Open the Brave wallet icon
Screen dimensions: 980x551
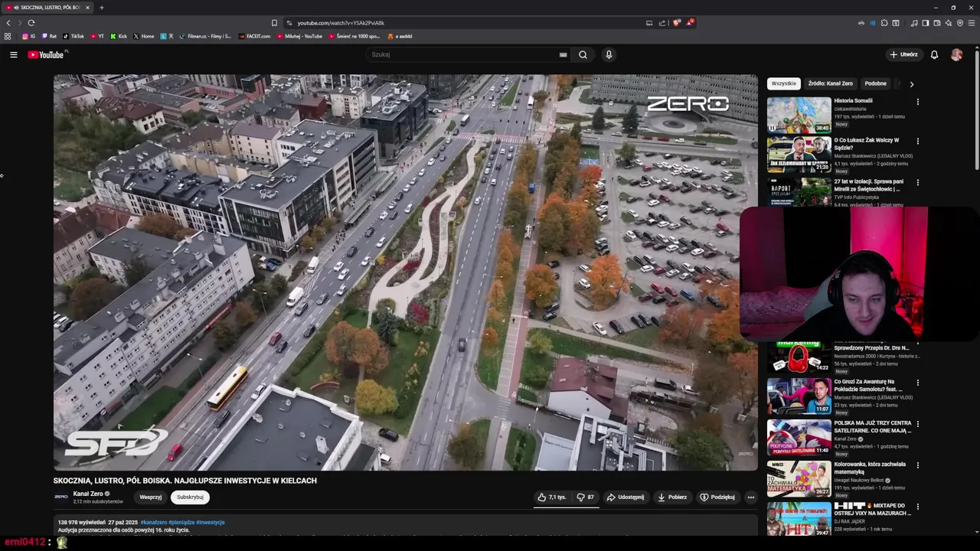[936, 23]
